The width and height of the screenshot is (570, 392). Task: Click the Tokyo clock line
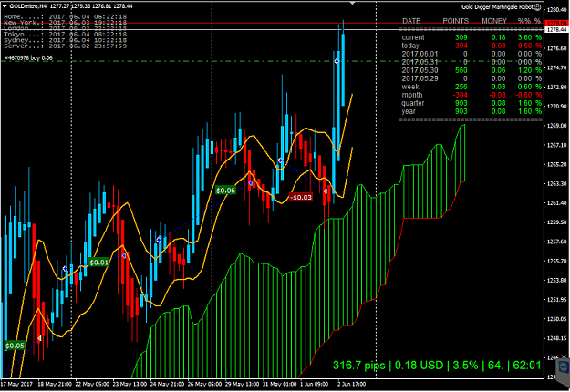click(x=65, y=35)
